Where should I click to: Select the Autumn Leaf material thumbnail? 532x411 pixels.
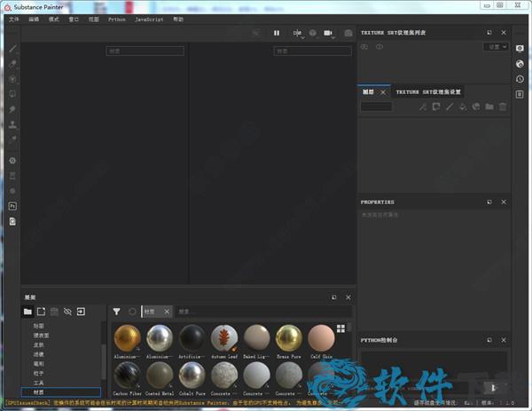(224, 338)
